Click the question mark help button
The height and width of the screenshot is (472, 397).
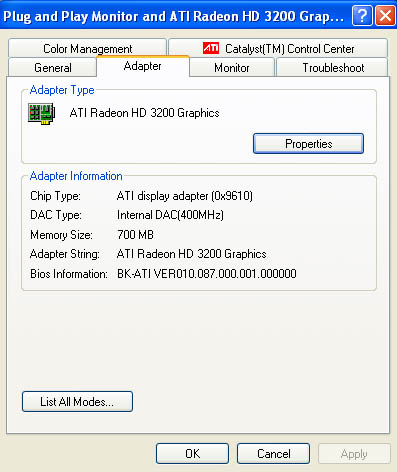362,15
